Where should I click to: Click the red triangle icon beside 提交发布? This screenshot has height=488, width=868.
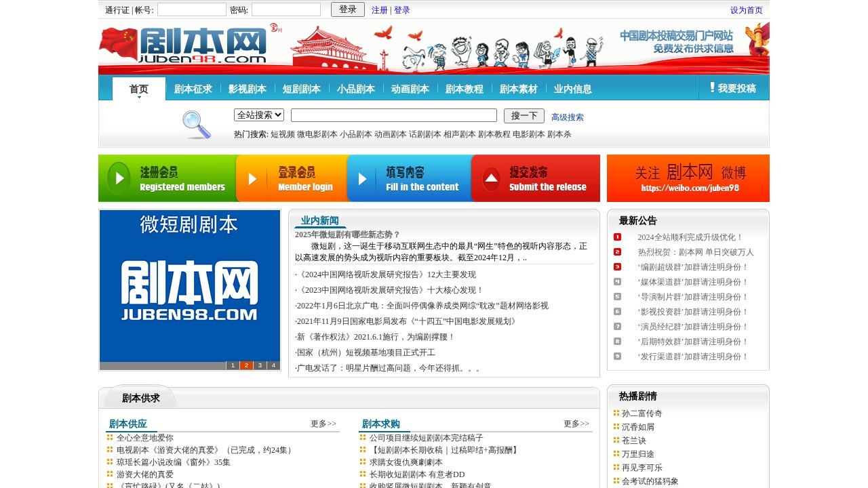click(x=491, y=178)
